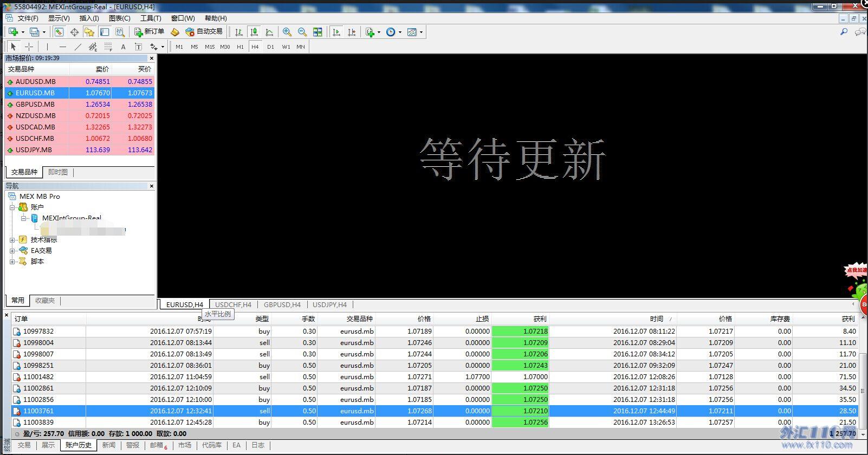Image resolution: width=868 pixels, height=455 pixels.
Task: Select order 10998251 row
Action: click(x=435, y=365)
